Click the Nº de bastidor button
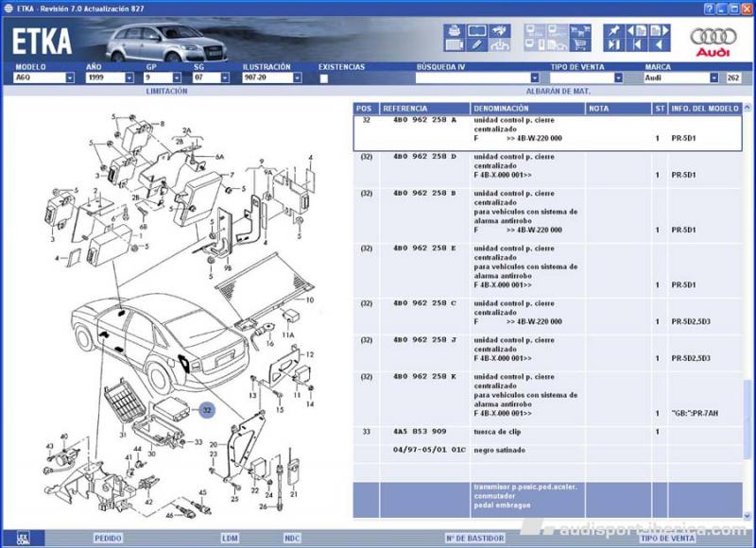 click(x=475, y=538)
